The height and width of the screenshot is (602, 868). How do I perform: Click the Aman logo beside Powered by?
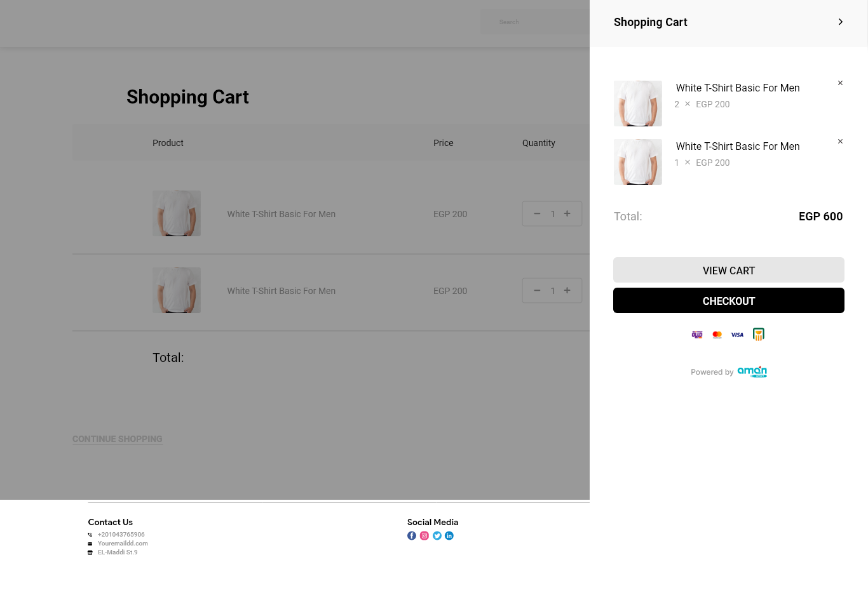point(752,371)
